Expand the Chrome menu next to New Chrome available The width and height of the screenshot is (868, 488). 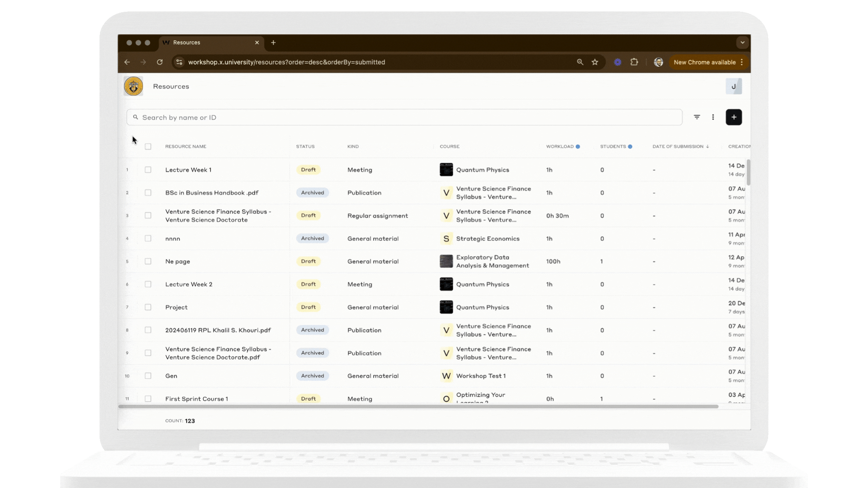click(742, 62)
